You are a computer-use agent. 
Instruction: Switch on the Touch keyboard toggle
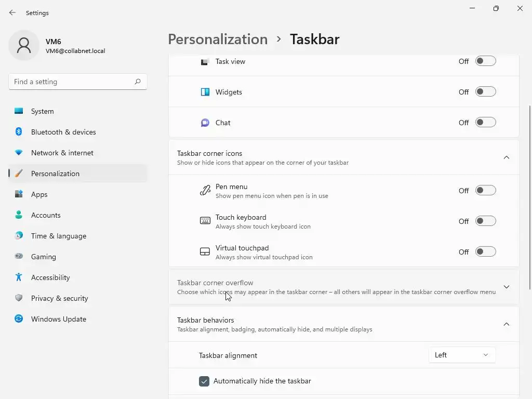pos(486,221)
